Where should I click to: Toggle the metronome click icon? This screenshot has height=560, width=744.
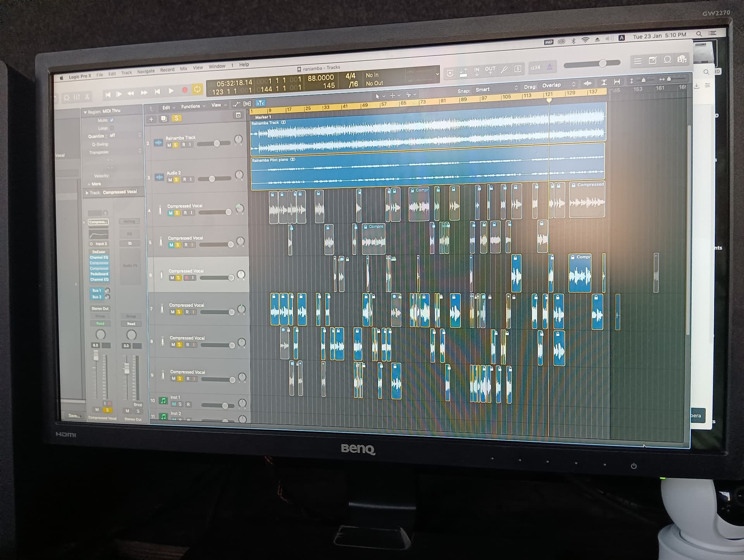[x=549, y=67]
